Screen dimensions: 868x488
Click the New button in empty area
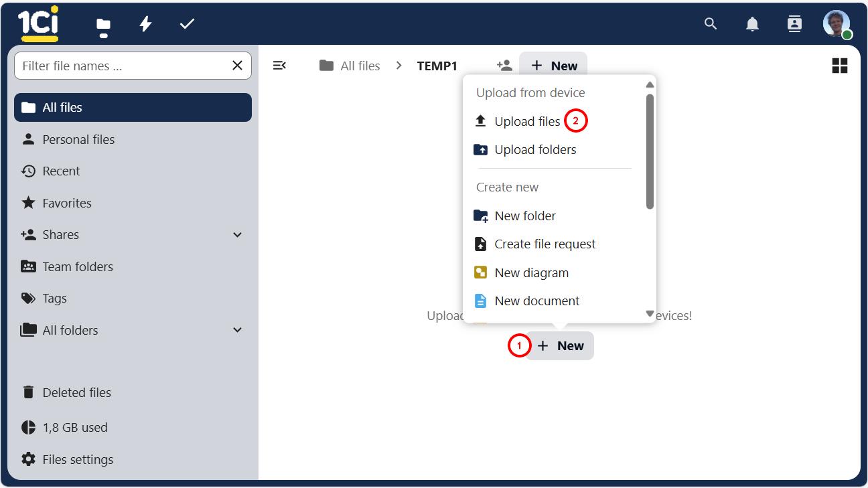pos(560,345)
